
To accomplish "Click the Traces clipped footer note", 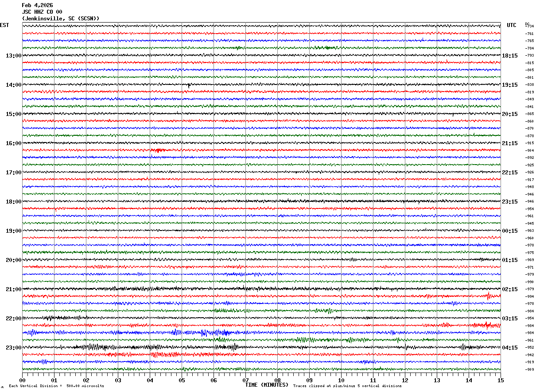I will pos(347,386).
